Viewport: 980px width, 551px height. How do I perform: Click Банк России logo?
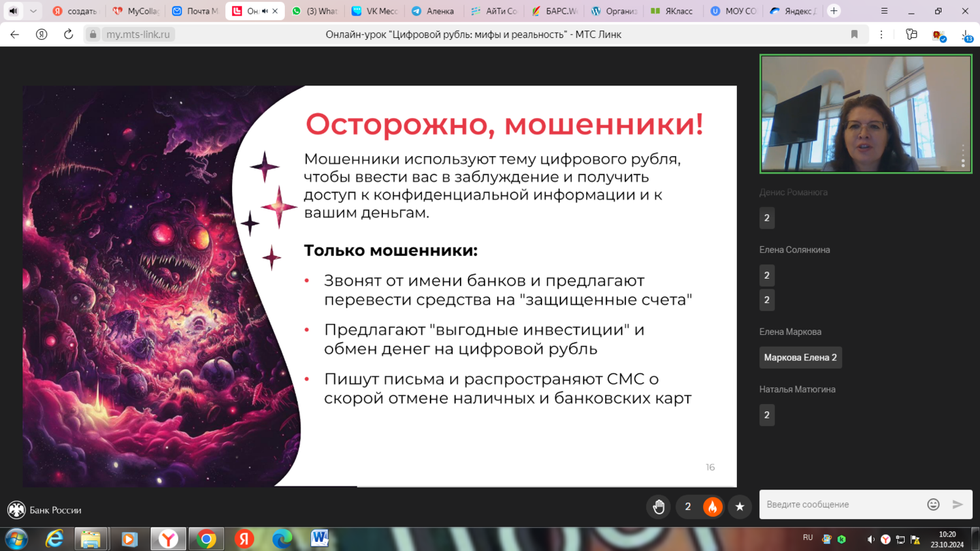coord(44,510)
